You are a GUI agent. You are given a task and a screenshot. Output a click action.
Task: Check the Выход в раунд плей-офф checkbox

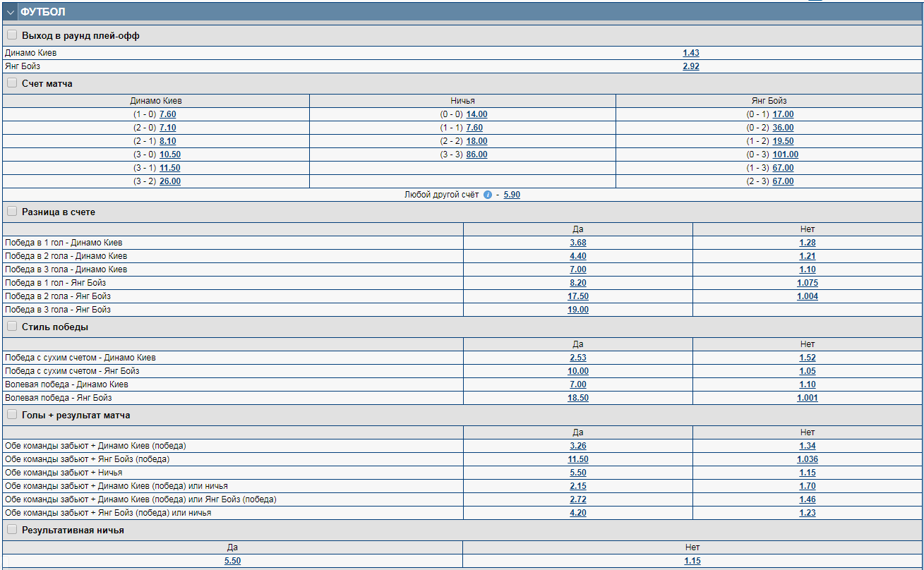coord(12,35)
